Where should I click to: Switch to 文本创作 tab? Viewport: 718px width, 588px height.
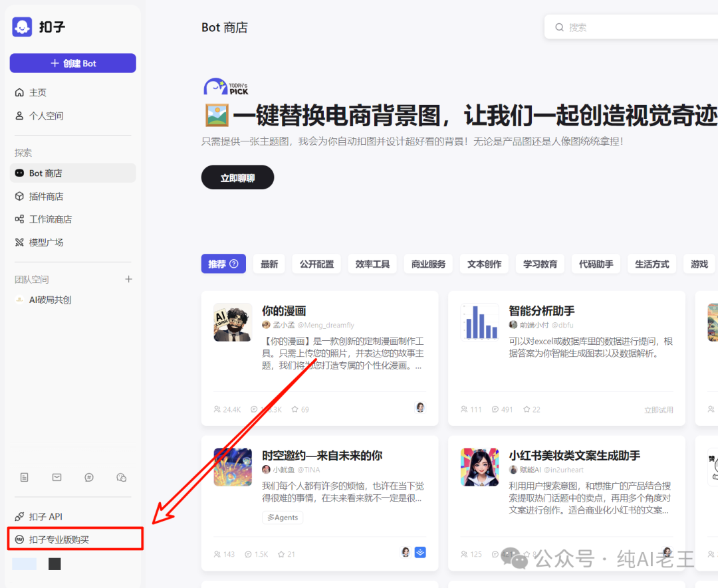485,264
